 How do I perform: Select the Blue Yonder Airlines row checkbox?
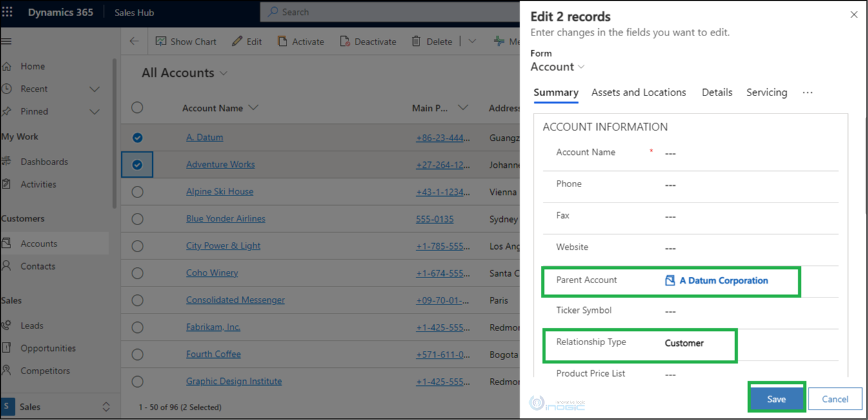(137, 219)
